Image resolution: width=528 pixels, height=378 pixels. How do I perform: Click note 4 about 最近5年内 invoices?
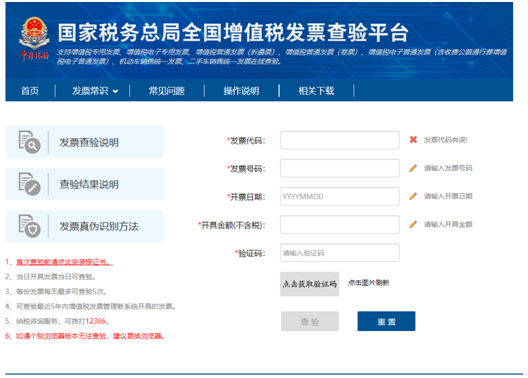[90, 306]
